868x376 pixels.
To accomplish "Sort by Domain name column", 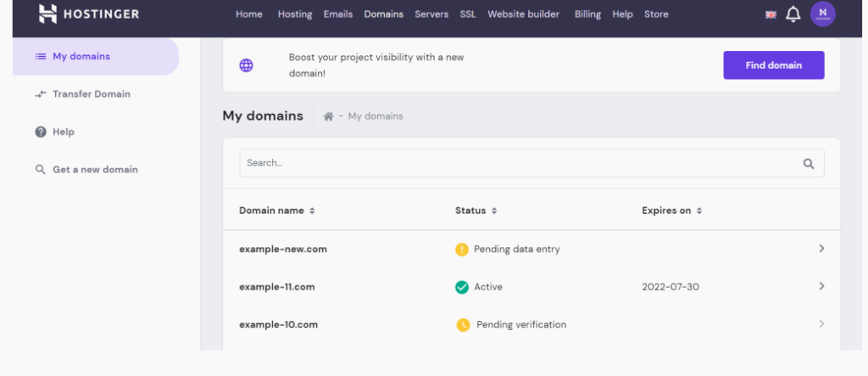I will [x=277, y=210].
